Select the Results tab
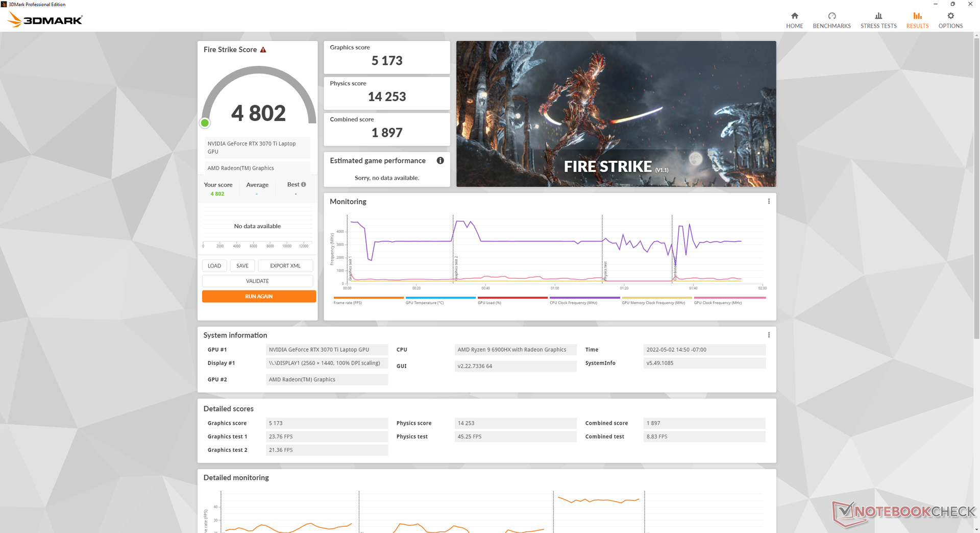This screenshot has height=533, width=980. pyautogui.click(x=917, y=20)
